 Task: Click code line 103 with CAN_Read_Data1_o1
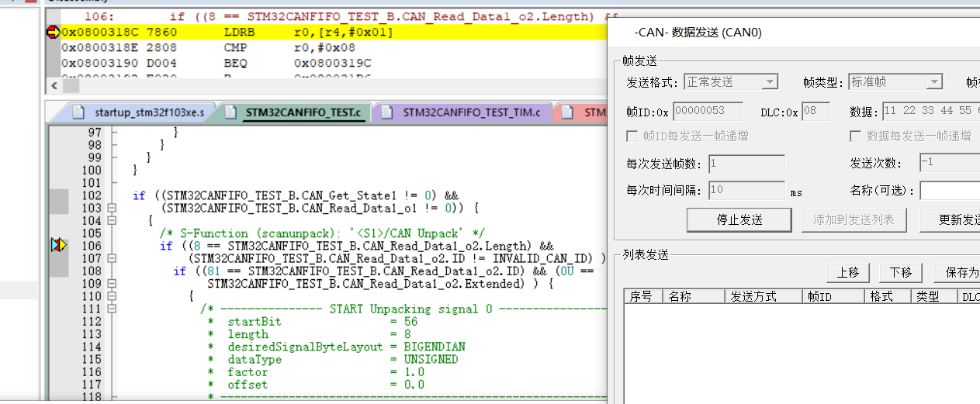(x=321, y=208)
